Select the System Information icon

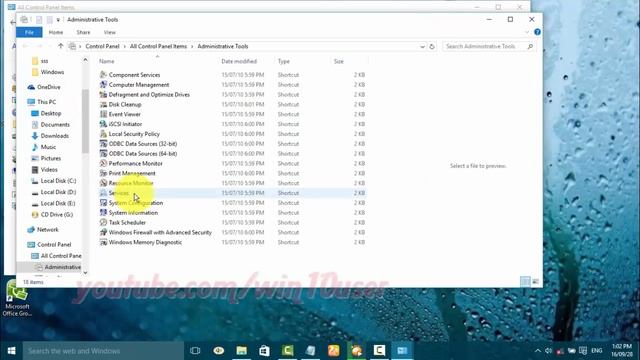tap(103, 213)
